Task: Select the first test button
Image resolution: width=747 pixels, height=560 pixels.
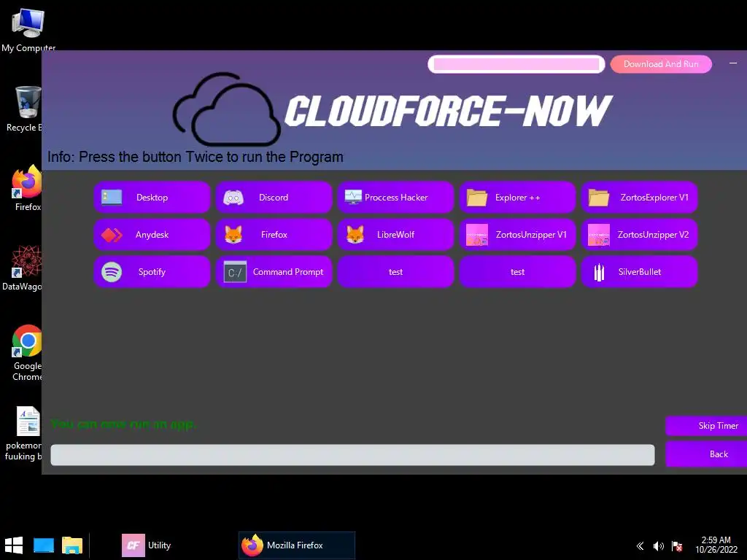Action: tap(395, 272)
